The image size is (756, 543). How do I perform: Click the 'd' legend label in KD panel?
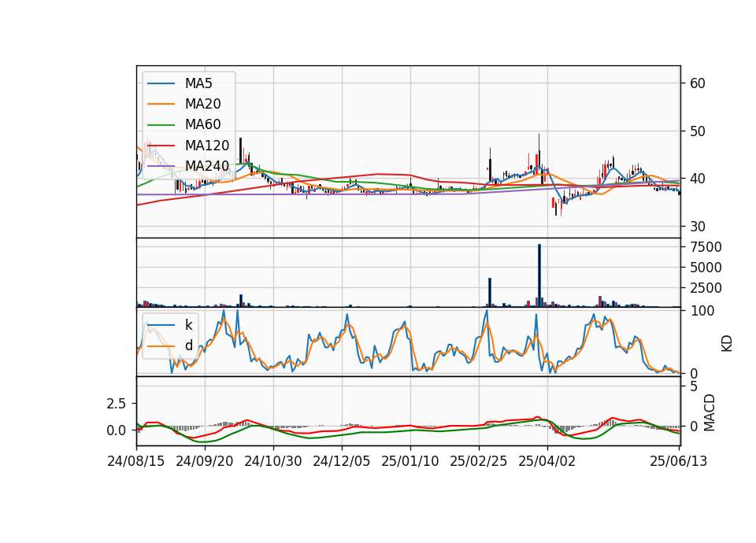(x=188, y=346)
